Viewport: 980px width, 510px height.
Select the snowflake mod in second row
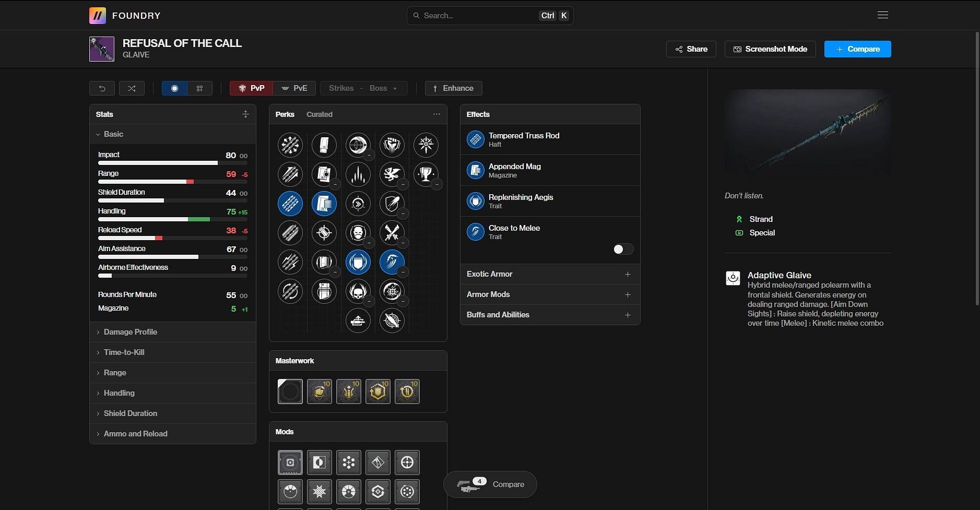320,492
